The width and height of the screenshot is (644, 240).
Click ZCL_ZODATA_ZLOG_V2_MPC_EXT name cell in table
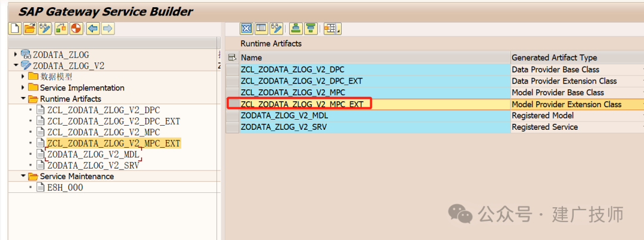click(375, 104)
